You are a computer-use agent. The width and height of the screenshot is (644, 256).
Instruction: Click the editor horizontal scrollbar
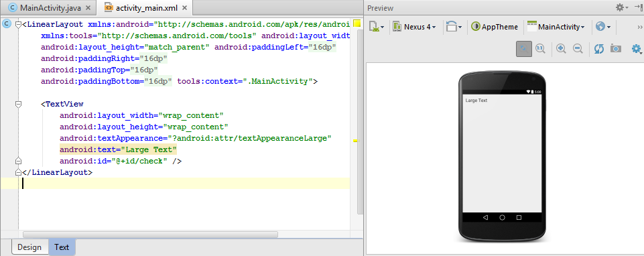(150, 235)
